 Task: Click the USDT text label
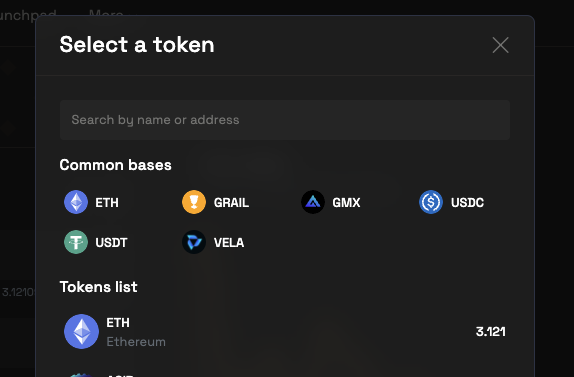[111, 242]
